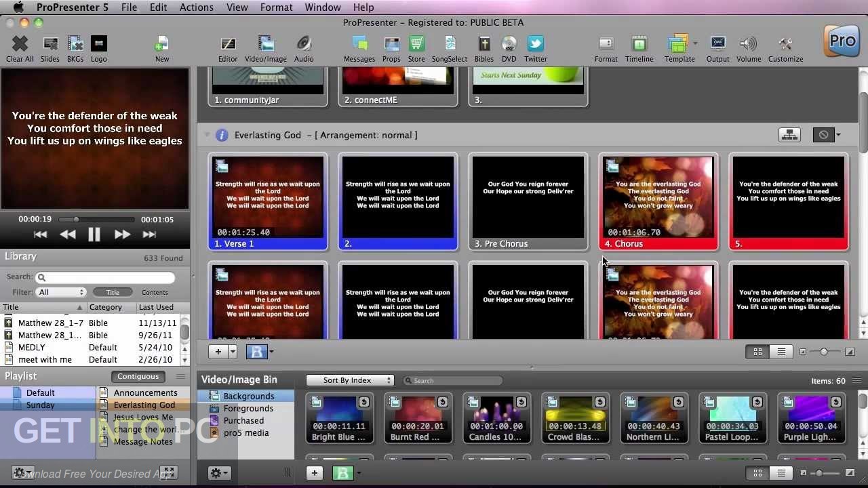Viewport: 868px width, 488px height.
Task: Open the Messages tool
Action: click(x=359, y=44)
